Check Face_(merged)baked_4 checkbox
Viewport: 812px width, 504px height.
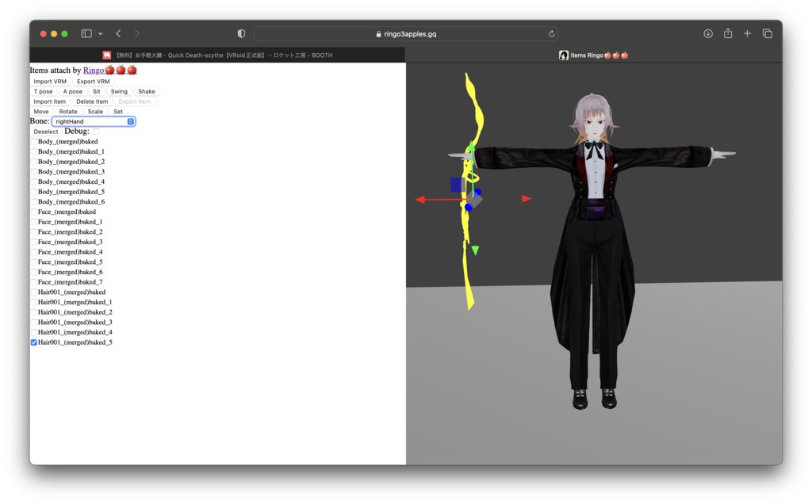tap(33, 252)
